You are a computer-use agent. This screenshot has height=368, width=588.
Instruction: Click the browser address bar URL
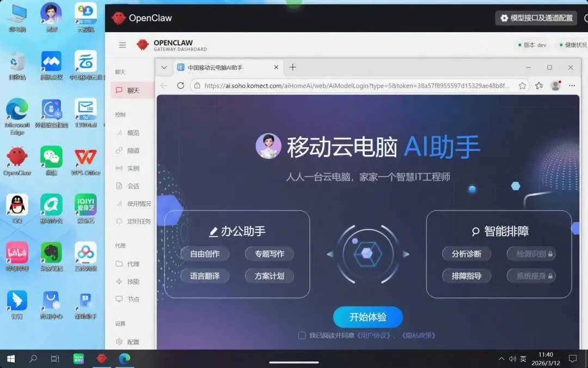357,86
